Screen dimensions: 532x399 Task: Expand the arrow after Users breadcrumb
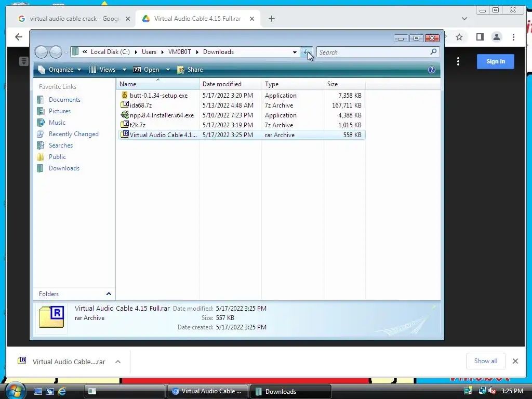tap(163, 52)
